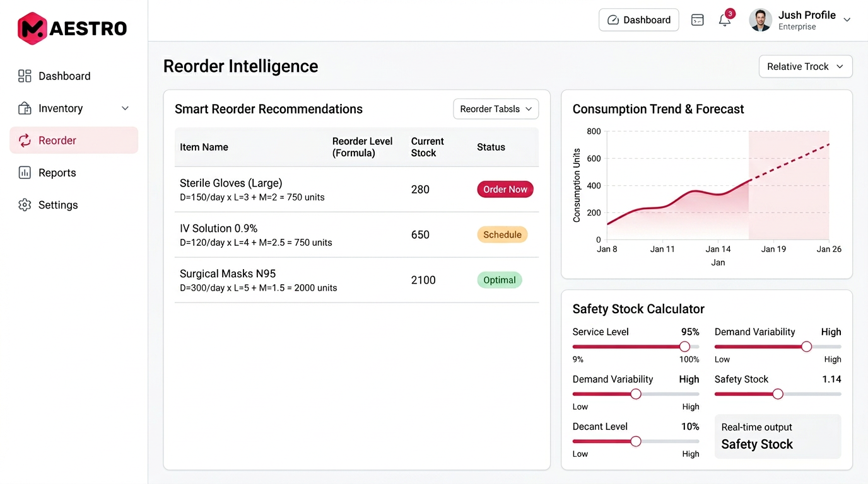Image resolution: width=868 pixels, height=484 pixels.
Task: Click the current stock value 2100
Action: tap(423, 280)
